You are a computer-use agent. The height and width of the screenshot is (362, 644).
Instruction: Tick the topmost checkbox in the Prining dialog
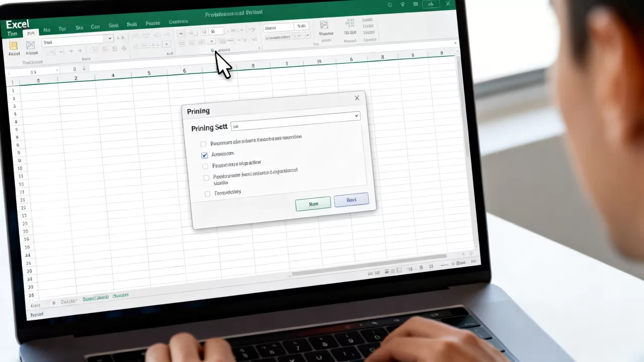(x=203, y=144)
